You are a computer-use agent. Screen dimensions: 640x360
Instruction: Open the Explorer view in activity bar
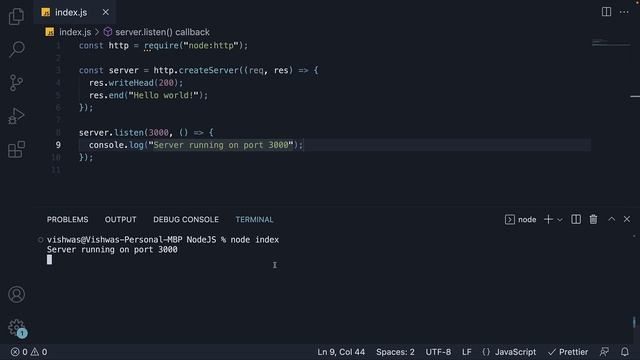[x=16, y=16]
